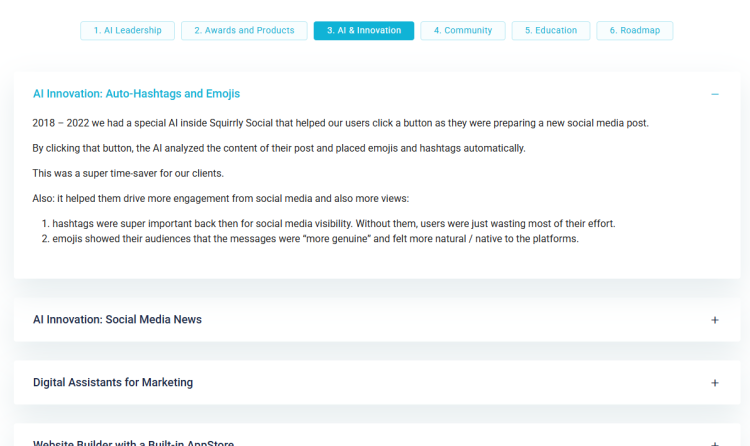This screenshot has height=446, width=750.
Task: Click the Digital Assistants for Marketing heading
Action: 113,382
